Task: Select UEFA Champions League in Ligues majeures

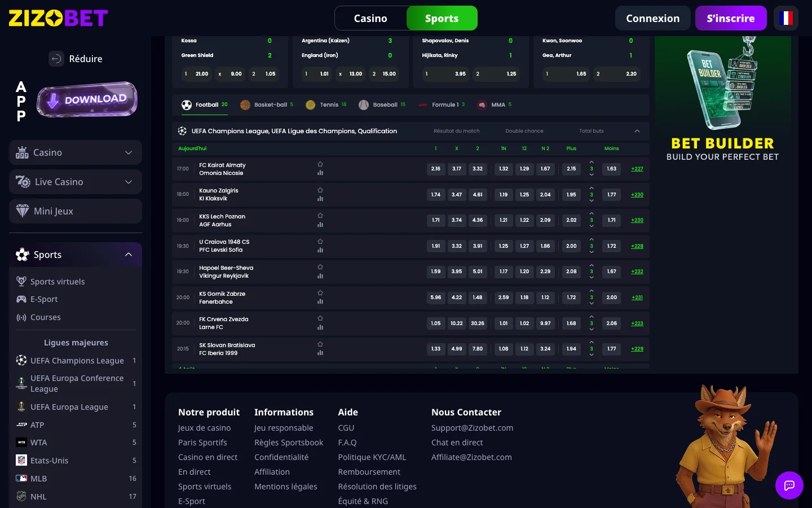Action: coord(76,361)
